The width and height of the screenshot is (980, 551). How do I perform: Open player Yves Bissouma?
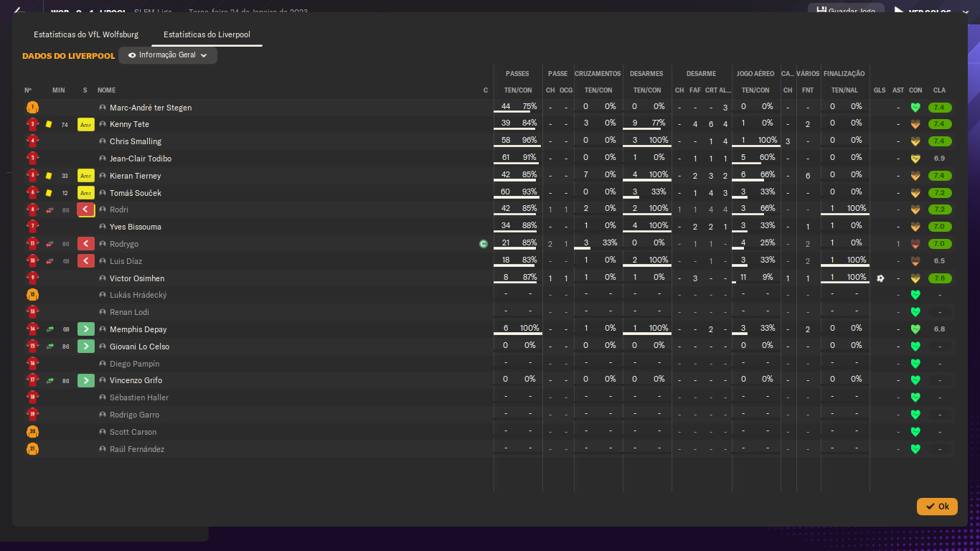136,227
